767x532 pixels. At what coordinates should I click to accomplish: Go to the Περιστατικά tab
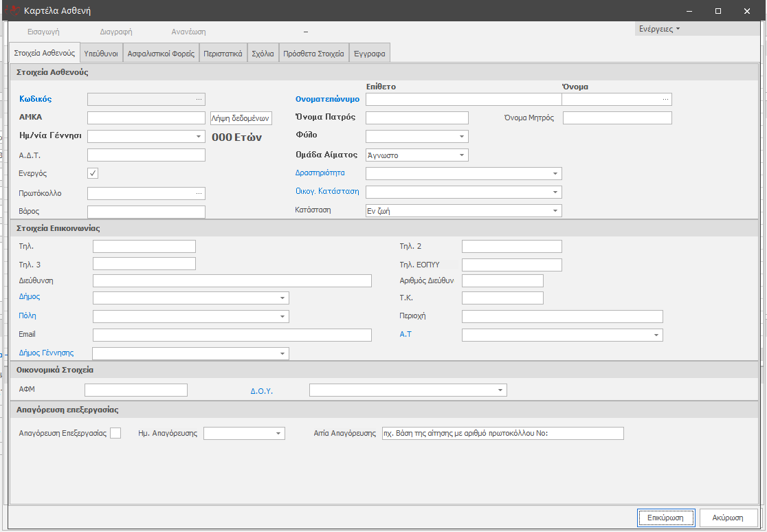pos(223,54)
